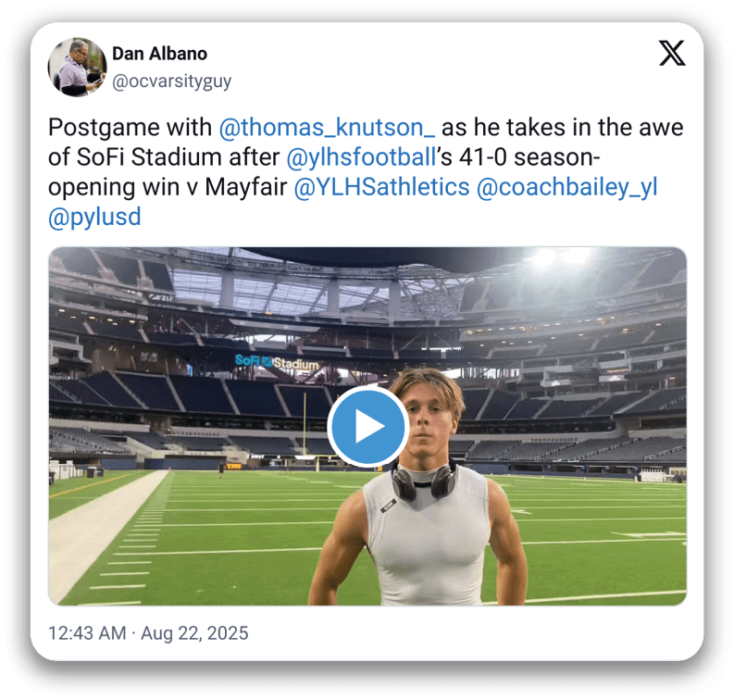Visit the @ylhsfootball mention link
Image resolution: width=734 pixels, height=700 pixels.
pos(349,158)
